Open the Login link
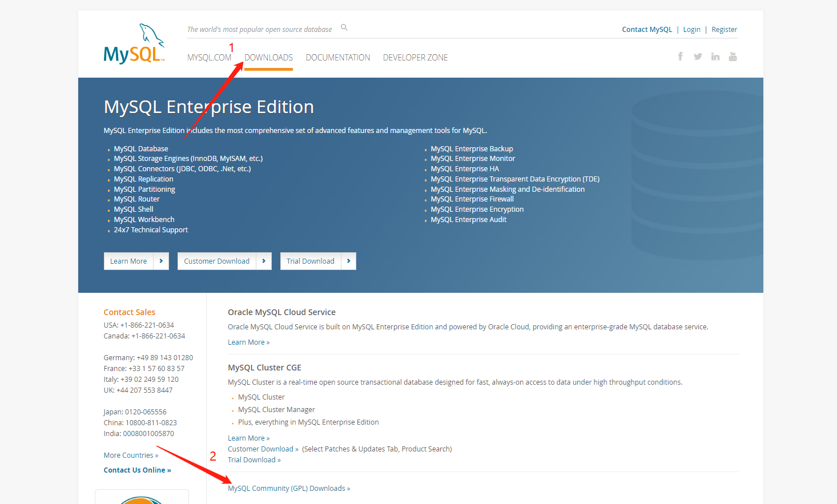The height and width of the screenshot is (504, 837). 691,30
